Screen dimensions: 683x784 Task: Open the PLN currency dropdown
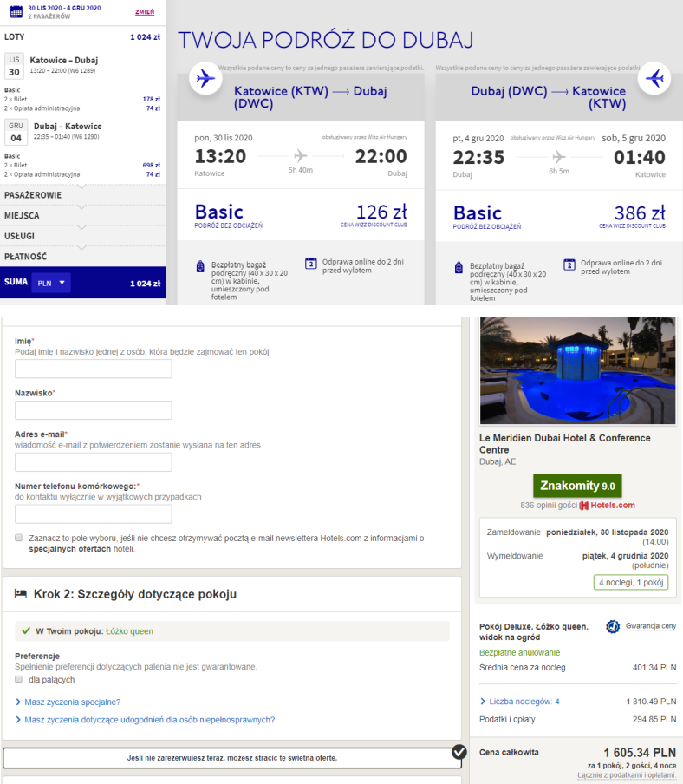[51, 283]
